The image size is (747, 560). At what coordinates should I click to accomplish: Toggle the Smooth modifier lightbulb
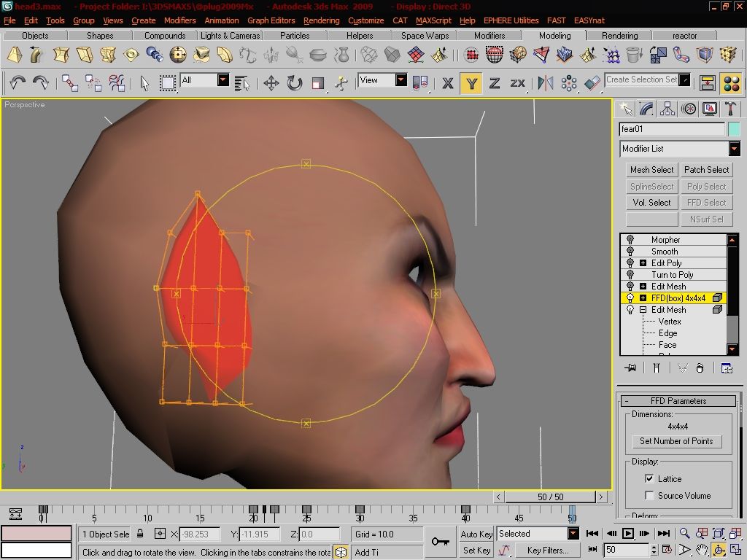coord(630,251)
